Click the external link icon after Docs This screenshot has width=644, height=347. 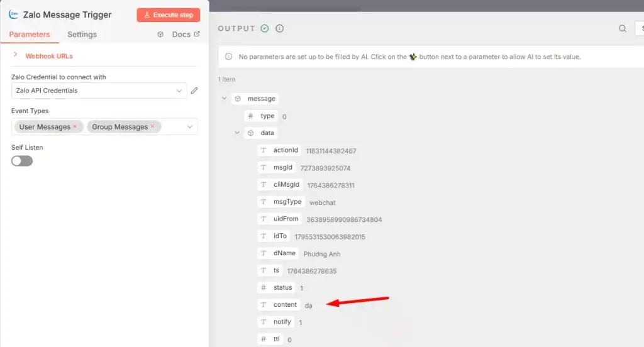pos(197,34)
